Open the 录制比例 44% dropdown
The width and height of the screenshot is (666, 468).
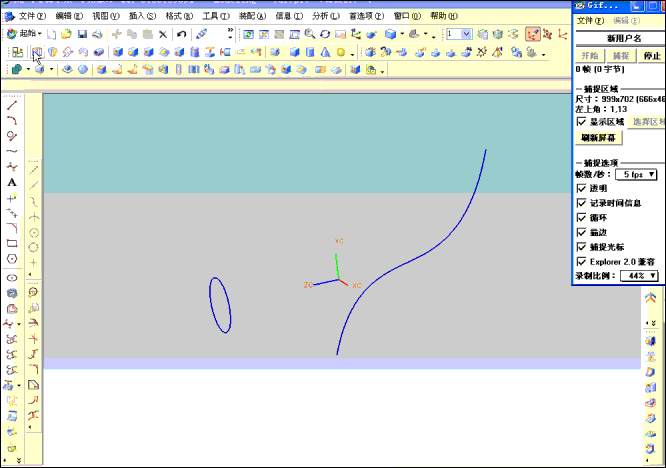click(x=639, y=276)
